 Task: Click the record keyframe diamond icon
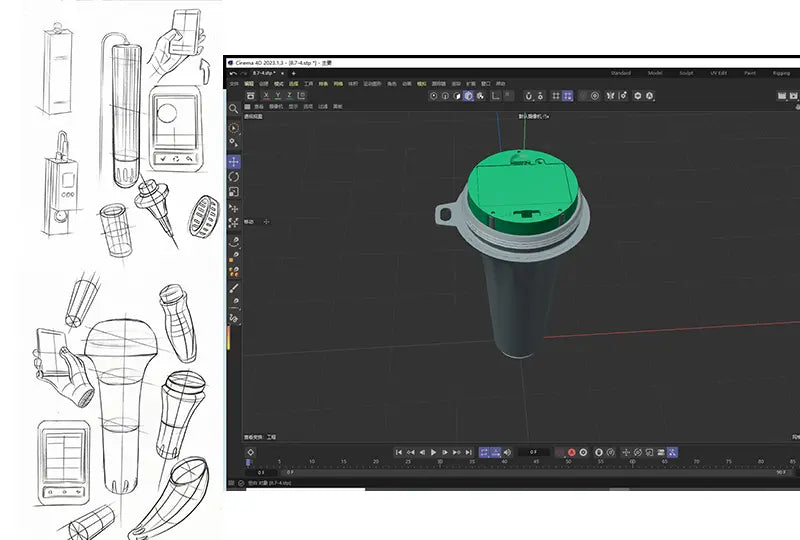250,452
